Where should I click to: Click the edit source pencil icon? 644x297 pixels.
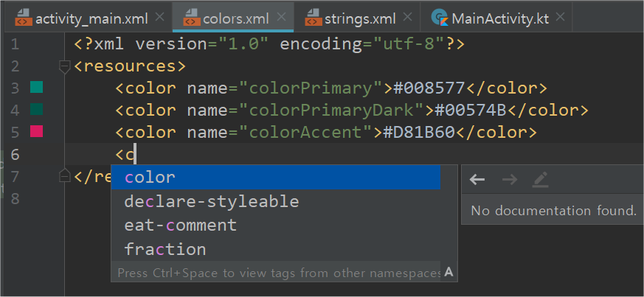(540, 179)
